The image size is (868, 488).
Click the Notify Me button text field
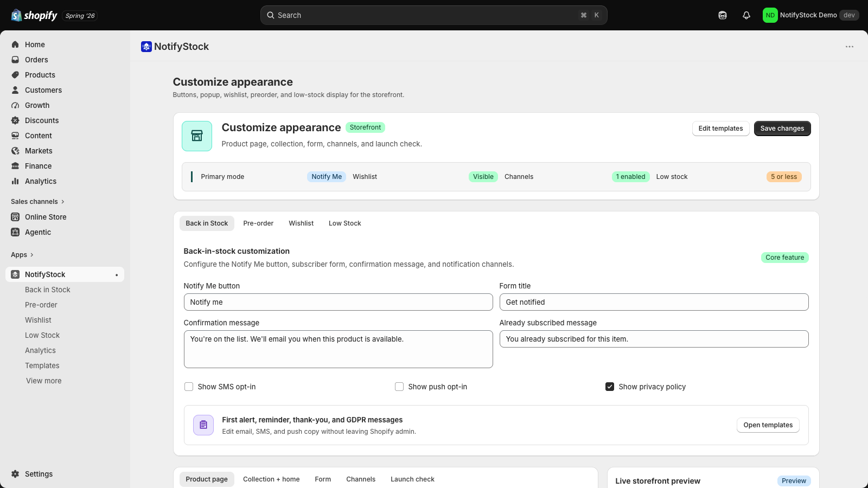(338, 302)
